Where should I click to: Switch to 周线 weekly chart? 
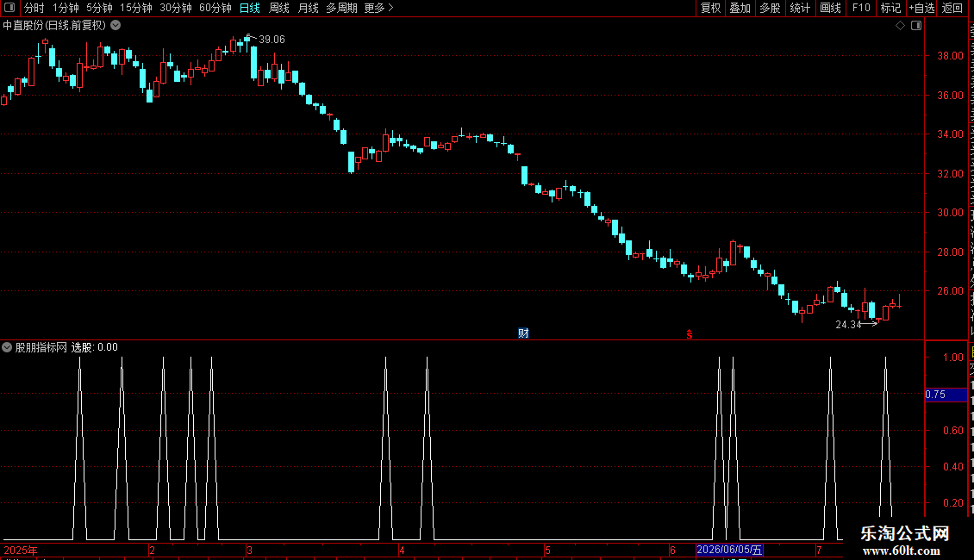pos(279,8)
